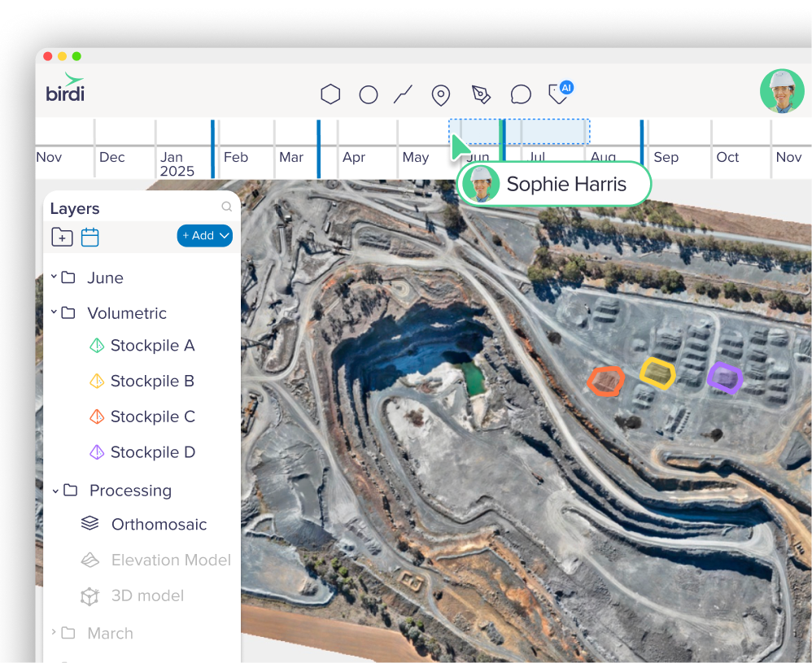This screenshot has height=663, width=812.
Task: Click the Volumetric folder icon
Action: click(68, 313)
